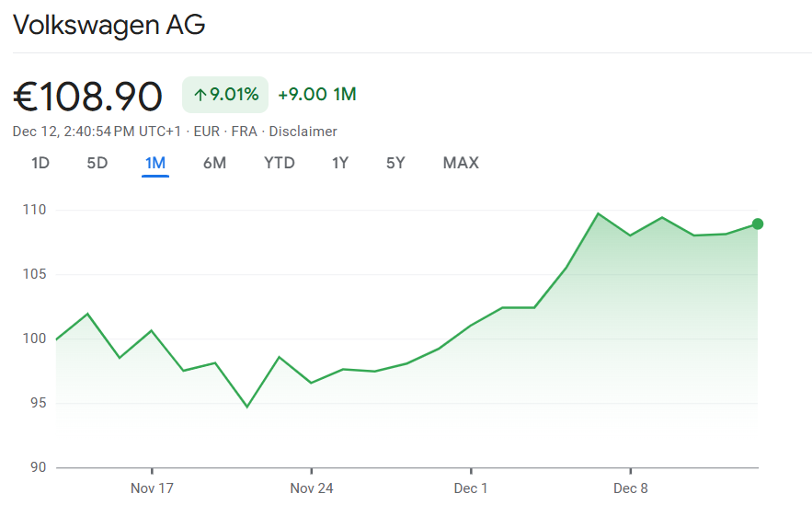Click the Volkswagen AG title

109,26
